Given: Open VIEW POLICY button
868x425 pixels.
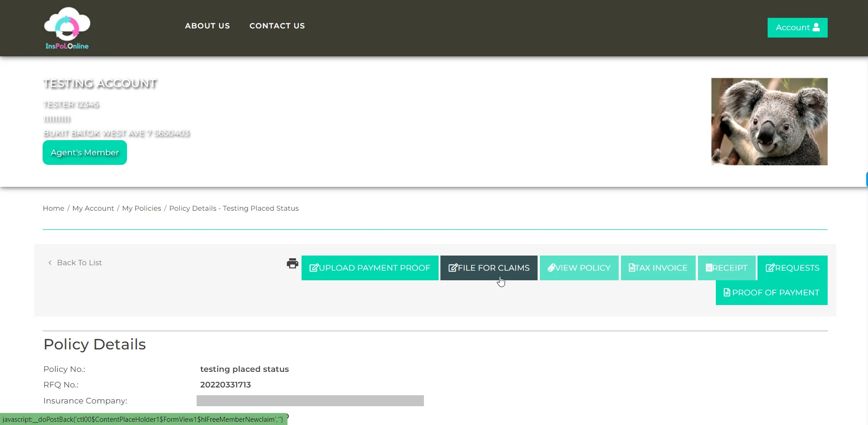Looking at the screenshot, I should tap(579, 268).
